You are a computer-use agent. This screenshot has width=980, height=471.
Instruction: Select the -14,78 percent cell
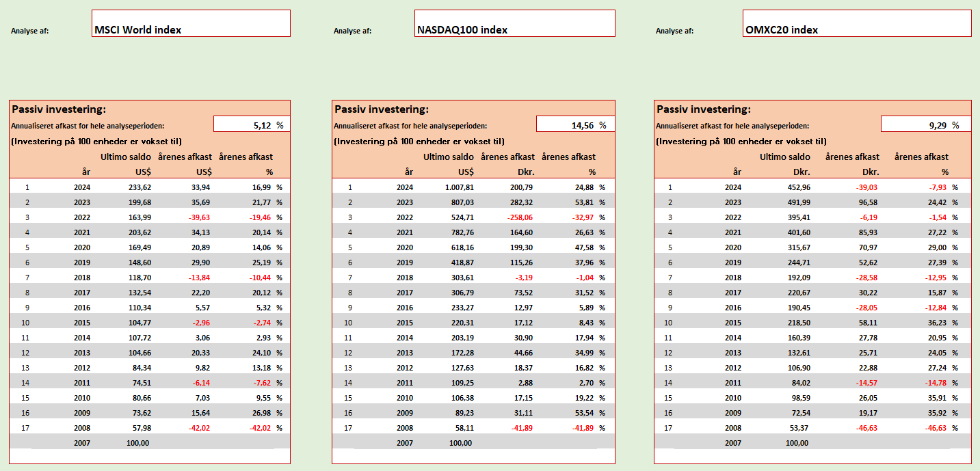[935, 383]
